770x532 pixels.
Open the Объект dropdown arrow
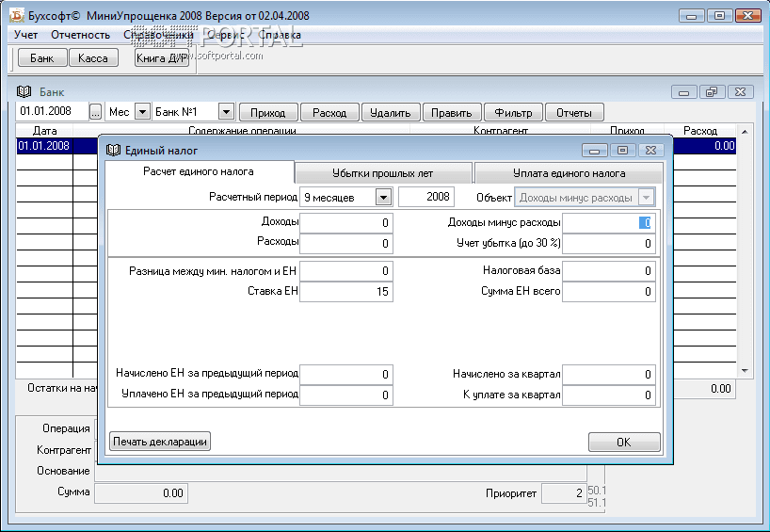[647, 198]
